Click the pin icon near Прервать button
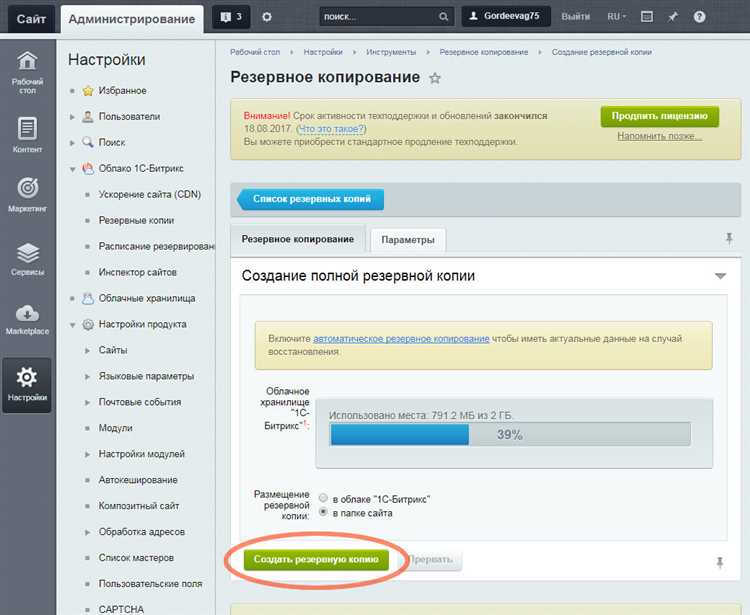 click(719, 562)
